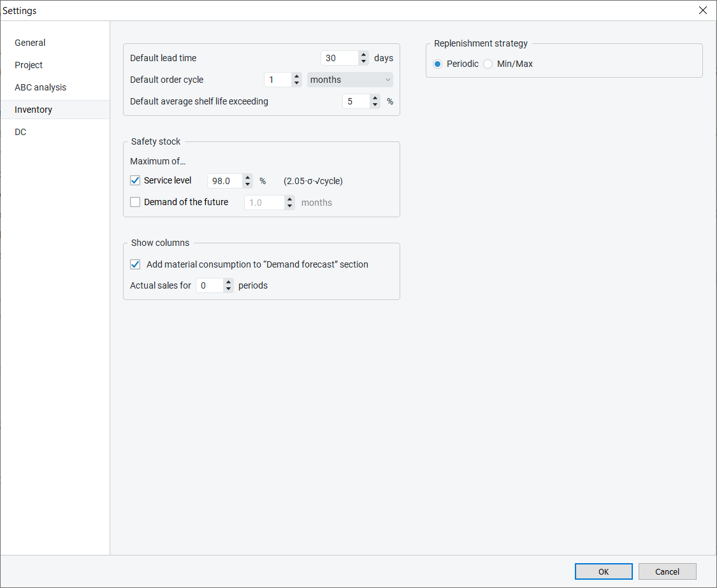
Task: Open the order cycle months dropdown
Action: point(350,80)
